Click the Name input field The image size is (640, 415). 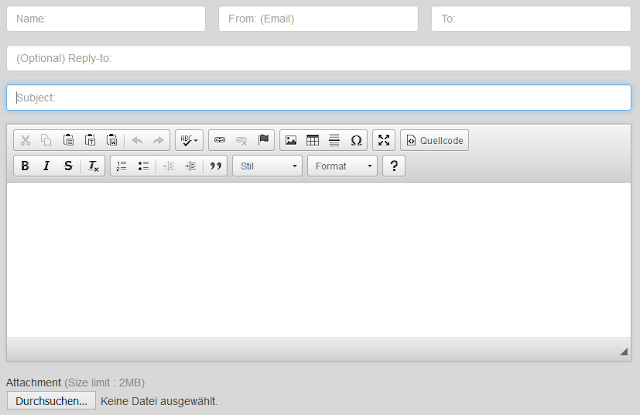point(106,19)
